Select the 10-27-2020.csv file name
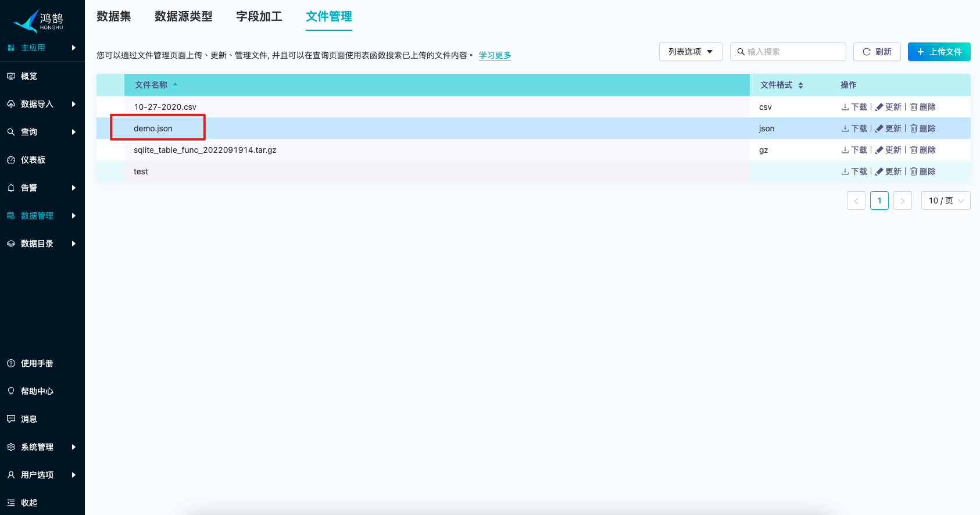Viewport: 980px width, 515px height. tap(165, 107)
